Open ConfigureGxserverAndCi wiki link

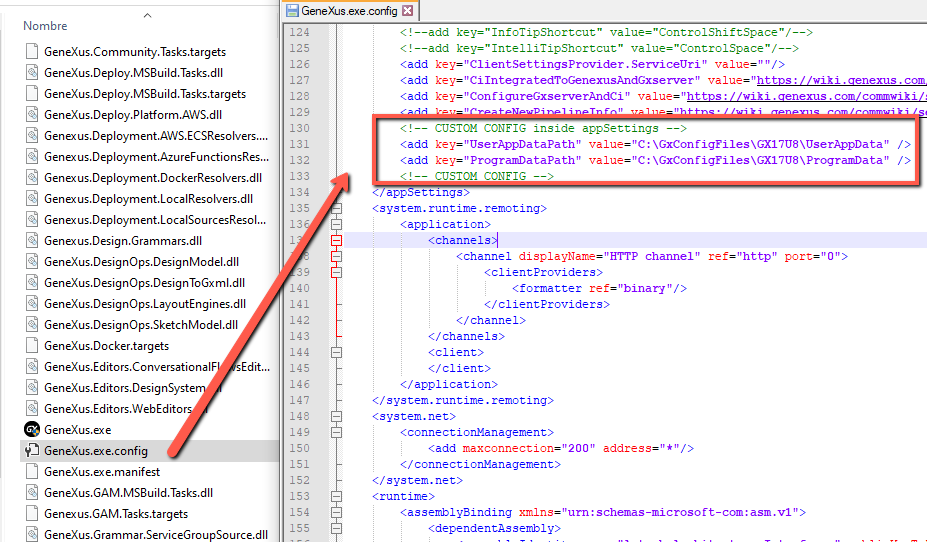pyautogui.click(x=806, y=96)
